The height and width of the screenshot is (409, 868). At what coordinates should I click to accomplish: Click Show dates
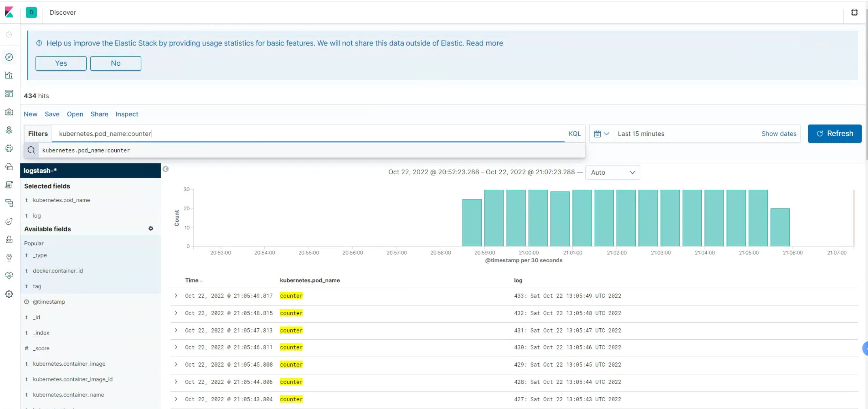[x=779, y=134]
